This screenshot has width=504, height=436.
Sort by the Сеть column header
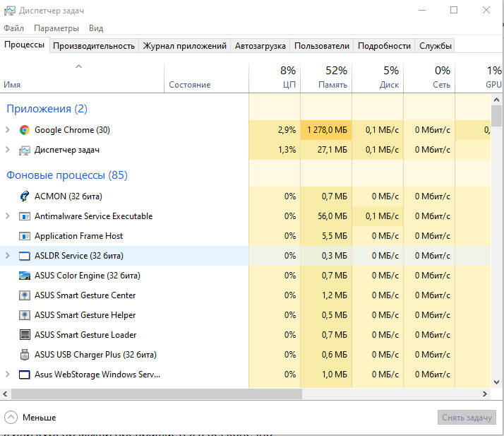tap(429, 78)
